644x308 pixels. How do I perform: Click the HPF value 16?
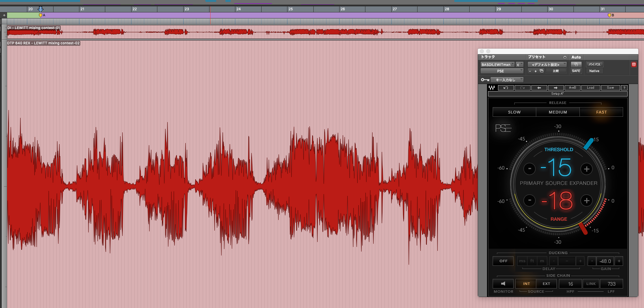pyautogui.click(x=570, y=284)
